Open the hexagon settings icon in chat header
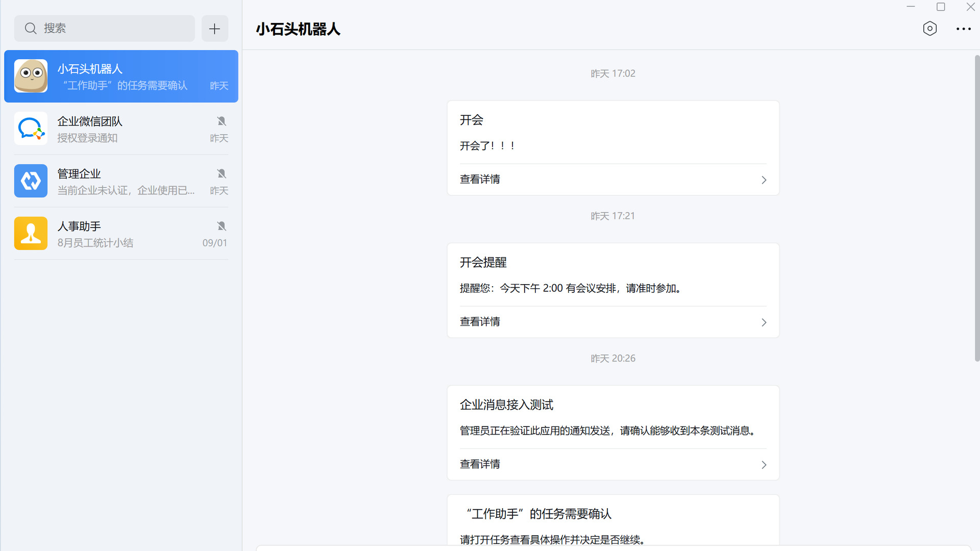This screenshot has width=980, height=551. point(929,29)
